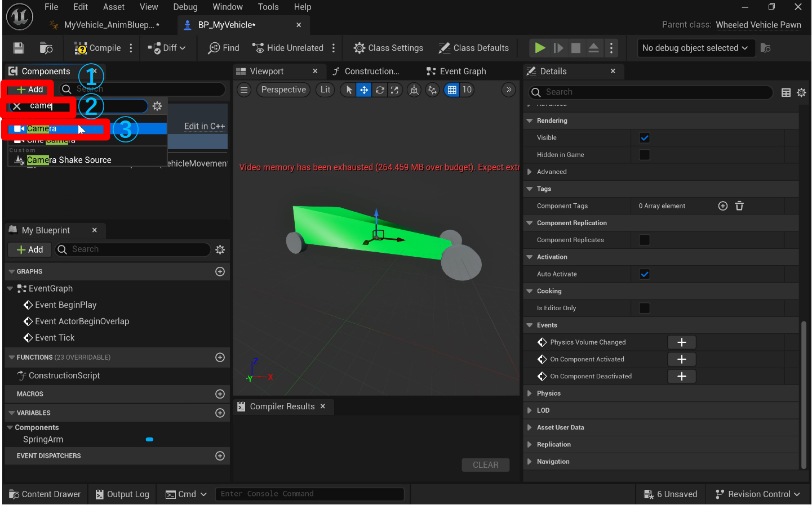Image resolution: width=812 pixels, height=505 pixels.
Task: Add element to Component Tags array
Action: tap(723, 206)
